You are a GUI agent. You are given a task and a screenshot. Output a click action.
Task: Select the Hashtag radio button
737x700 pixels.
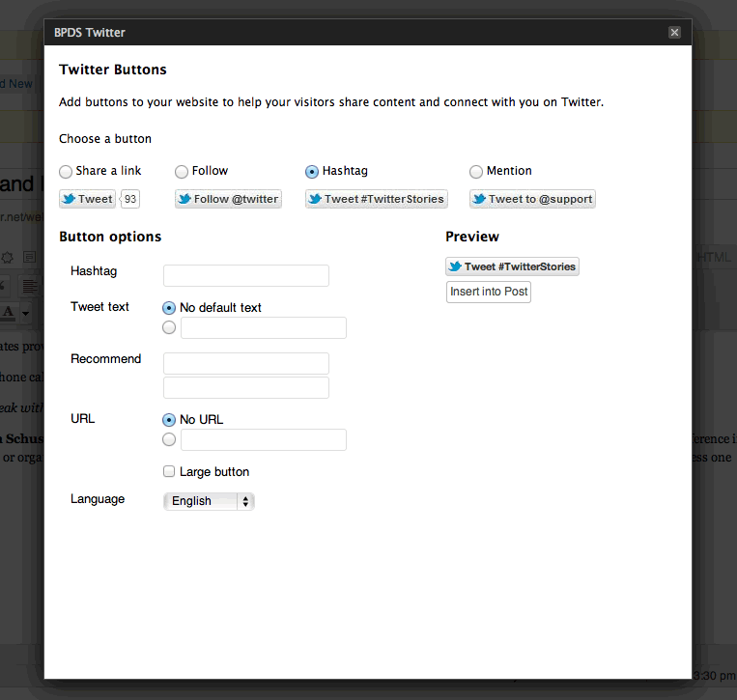312,172
